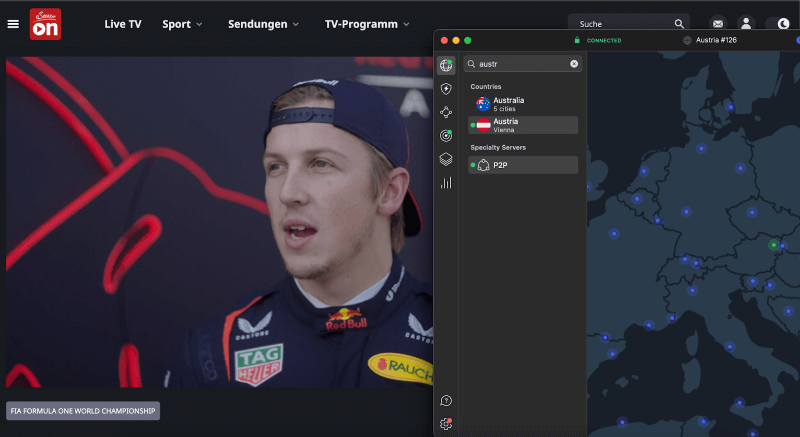
Task: Expand the Sport menu
Action: (182, 24)
